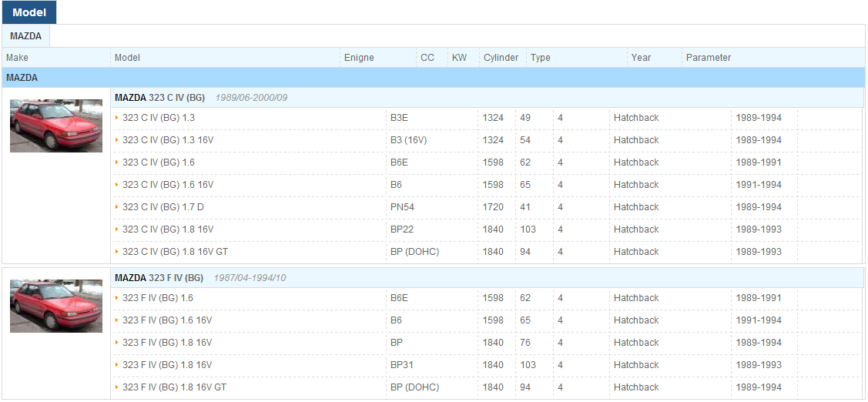Click the BP22 engine code cell
Screen dimensions: 868x402
tap(401, 229)
